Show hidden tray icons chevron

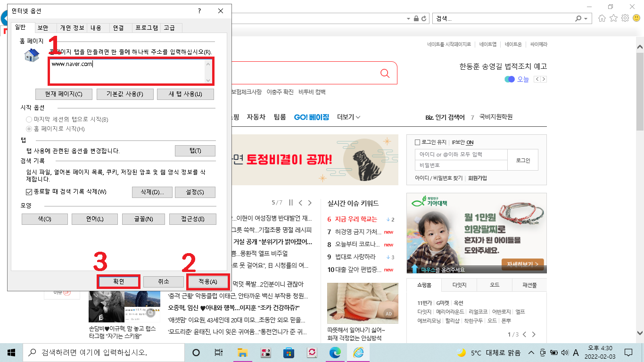pyautogui.click(x=531, y=352)
